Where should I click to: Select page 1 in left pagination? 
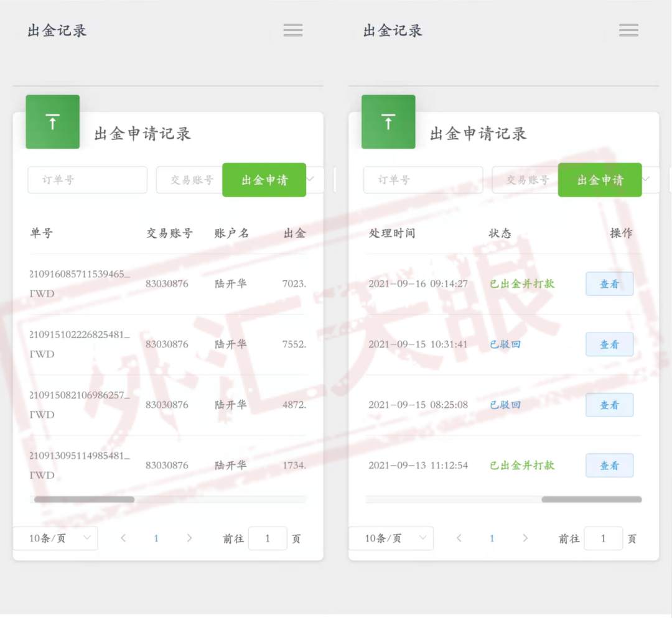(x=156, y=538)
